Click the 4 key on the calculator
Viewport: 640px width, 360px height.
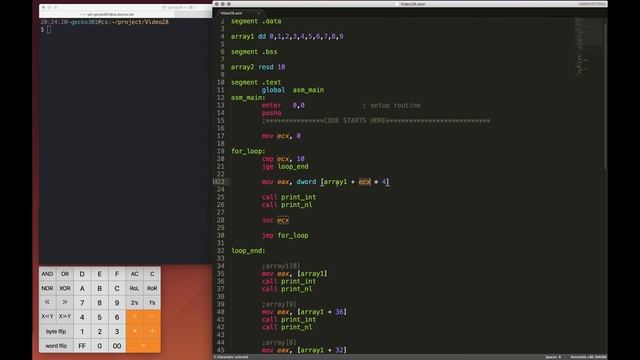point(82,317)
